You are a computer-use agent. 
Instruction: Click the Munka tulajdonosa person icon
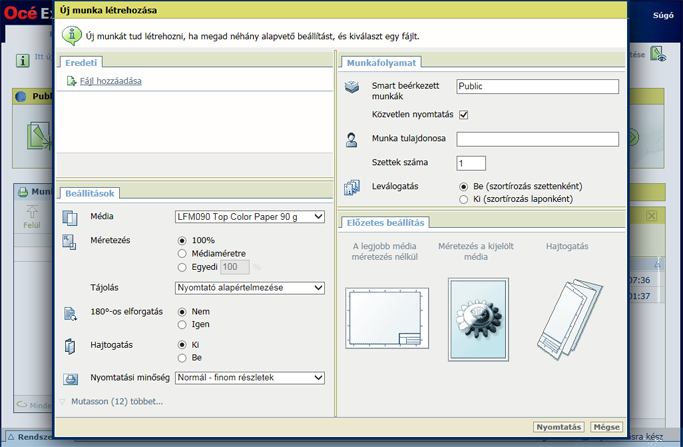(x=352, y=140)
